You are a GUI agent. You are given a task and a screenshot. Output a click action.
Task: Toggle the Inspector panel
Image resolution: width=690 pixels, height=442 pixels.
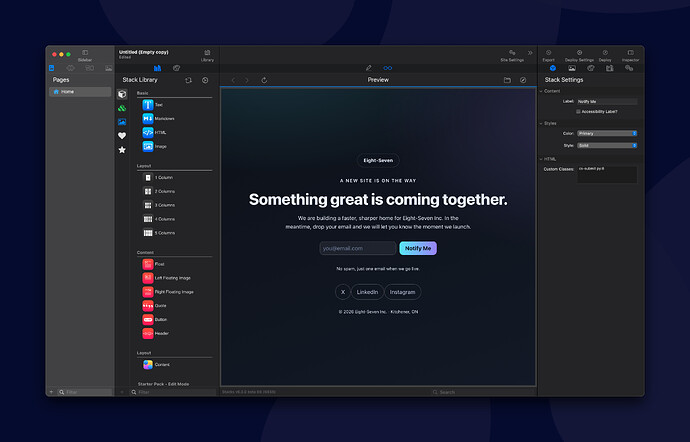(630, 55)
